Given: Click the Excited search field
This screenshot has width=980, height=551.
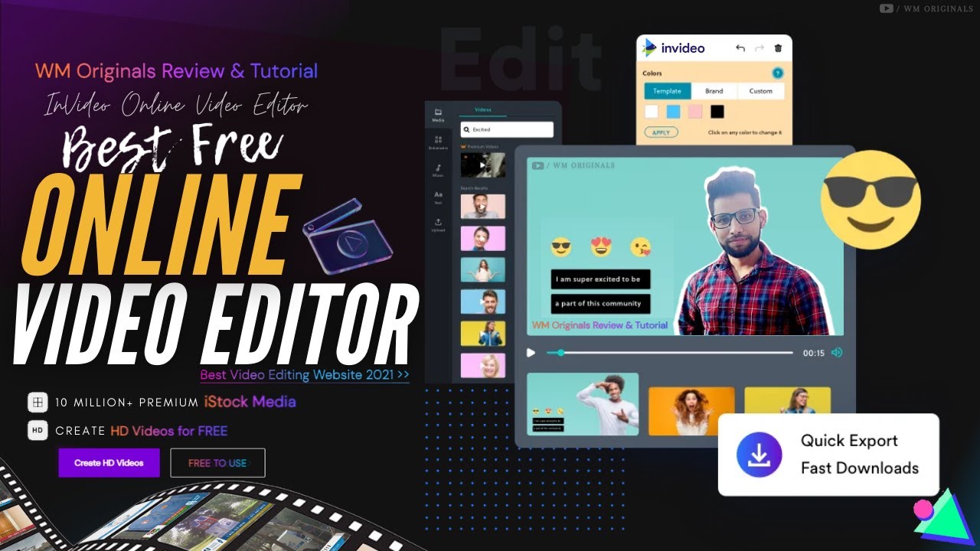Looking at the screenshot, I should coord(507,130).
